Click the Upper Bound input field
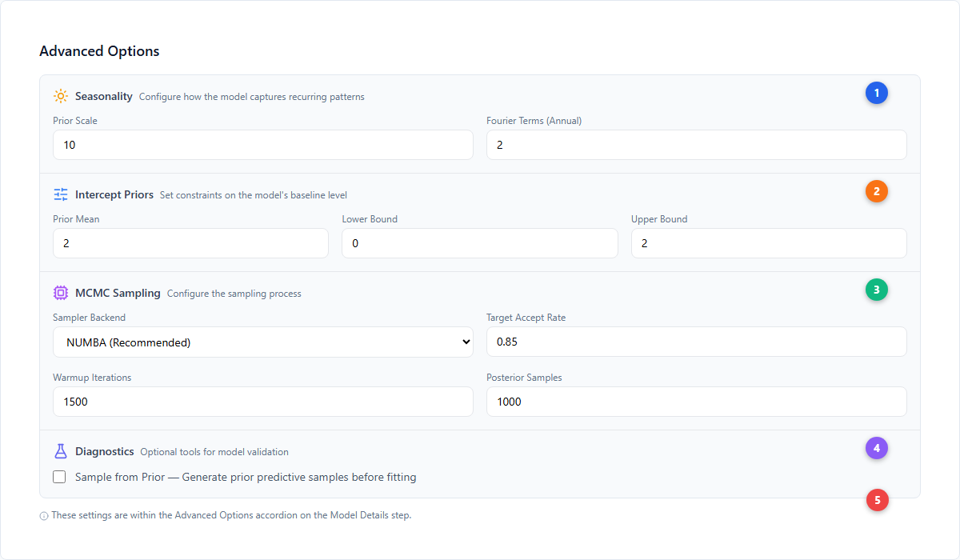960x560 pixels. click(x=769, y=243)
